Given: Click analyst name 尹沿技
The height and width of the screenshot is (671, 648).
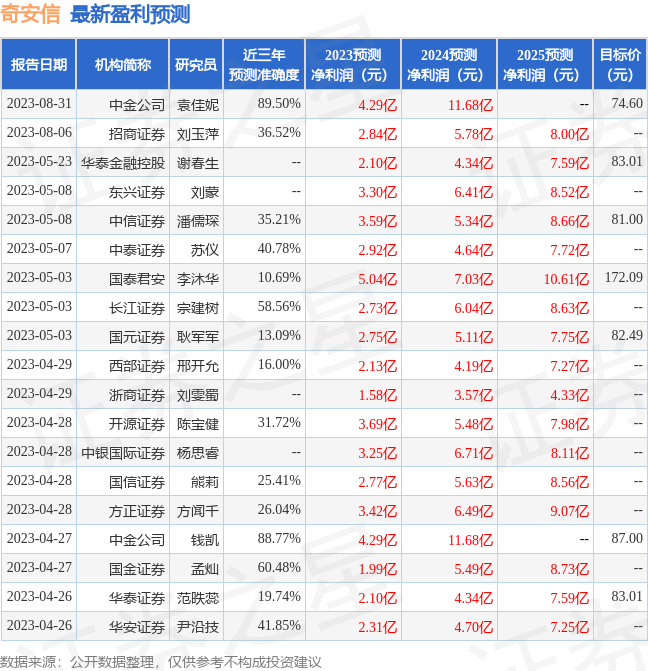Looking at the screenshot, I should pos(198,627).
